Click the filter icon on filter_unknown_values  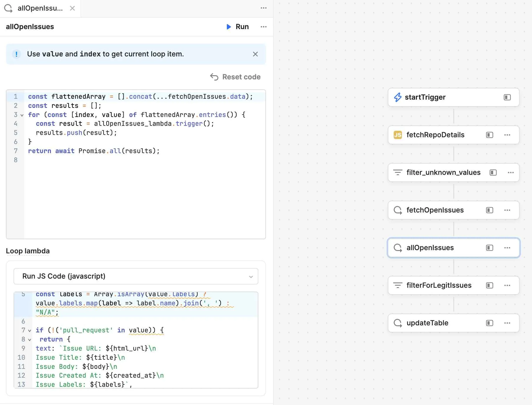(398, 173)
